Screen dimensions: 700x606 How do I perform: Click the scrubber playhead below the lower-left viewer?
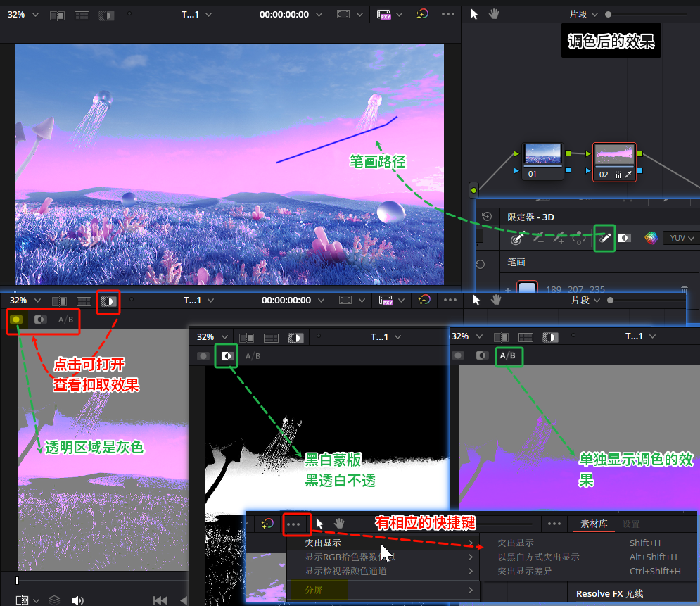point(17,581)
